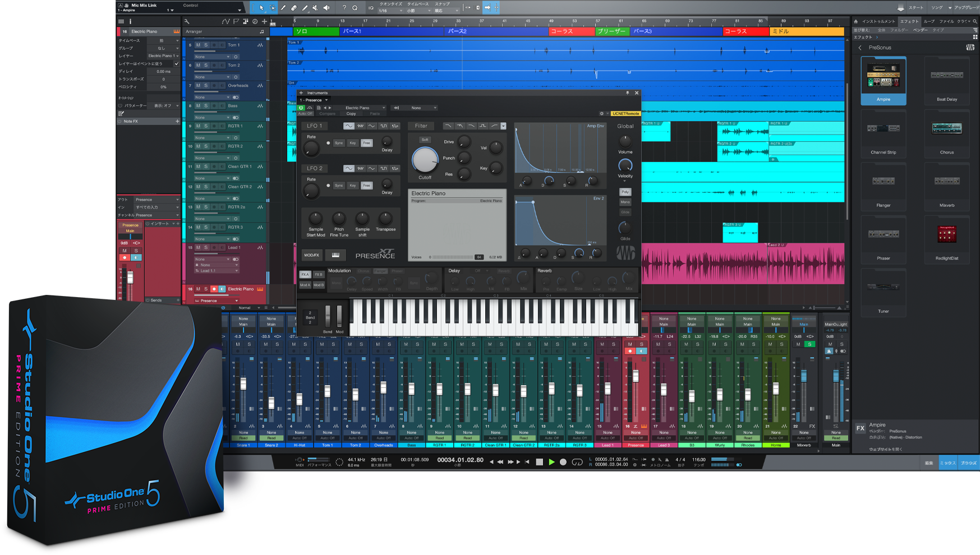Toggle record arm on Electric Piano track
Viewport: 980px width, 555px height.
tap(214, 289)
